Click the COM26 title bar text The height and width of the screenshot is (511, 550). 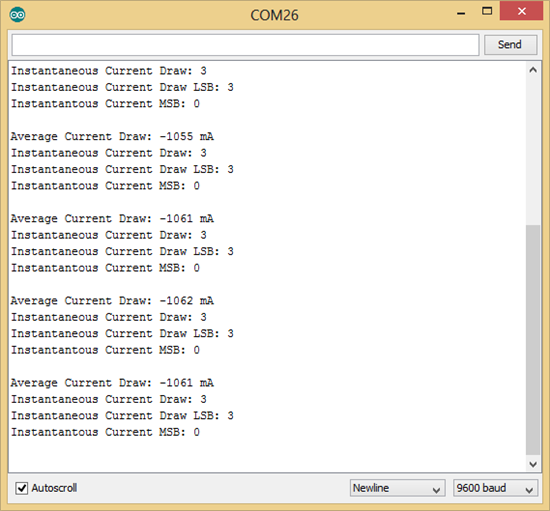[274, 15]
